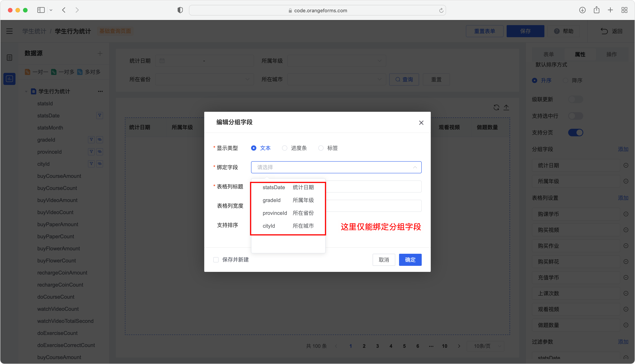Click 重置表单 button

[484, 31]
